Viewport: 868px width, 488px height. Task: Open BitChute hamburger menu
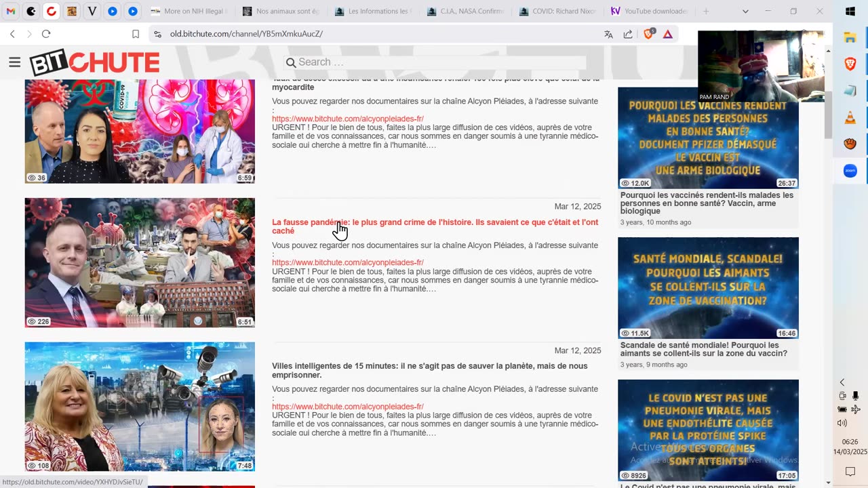pos(15,62)
